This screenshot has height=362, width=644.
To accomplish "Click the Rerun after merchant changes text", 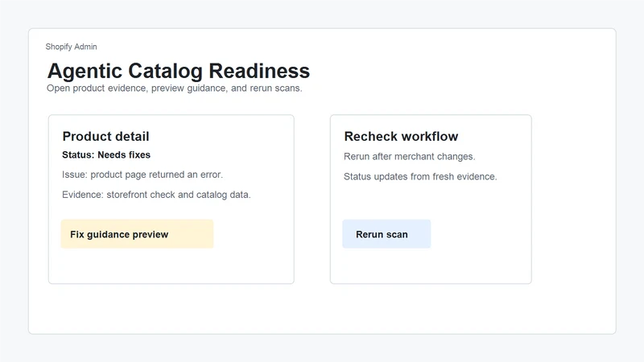I will pyautogui.click(x=410, y=157).
